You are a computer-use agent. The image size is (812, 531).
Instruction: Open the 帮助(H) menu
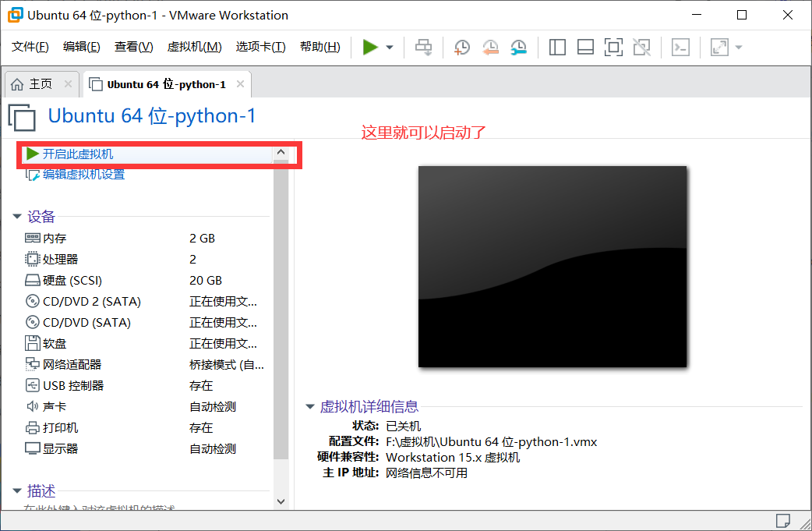pyautogui.click(x=320, y=47)
